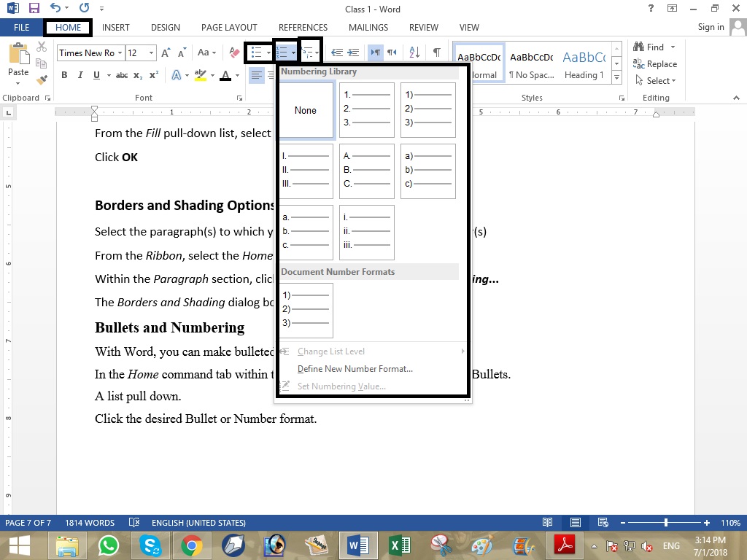Apply the No Spacing style
Image resolution: width=747 pixels, height=560 pixels.
click(x=532, y=65)
